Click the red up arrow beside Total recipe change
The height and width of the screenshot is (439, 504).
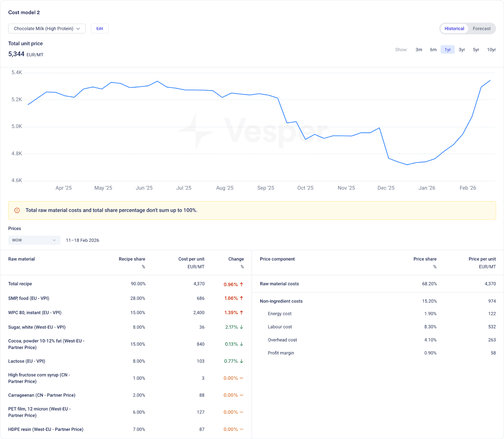(242, 284)
